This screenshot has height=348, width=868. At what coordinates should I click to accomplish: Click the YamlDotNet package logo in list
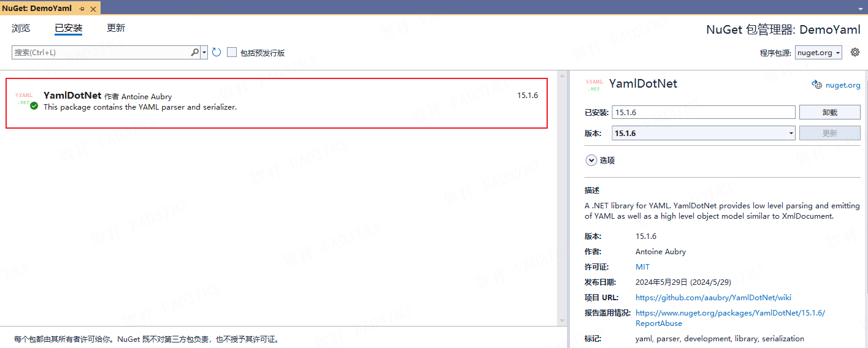point(25,99)
